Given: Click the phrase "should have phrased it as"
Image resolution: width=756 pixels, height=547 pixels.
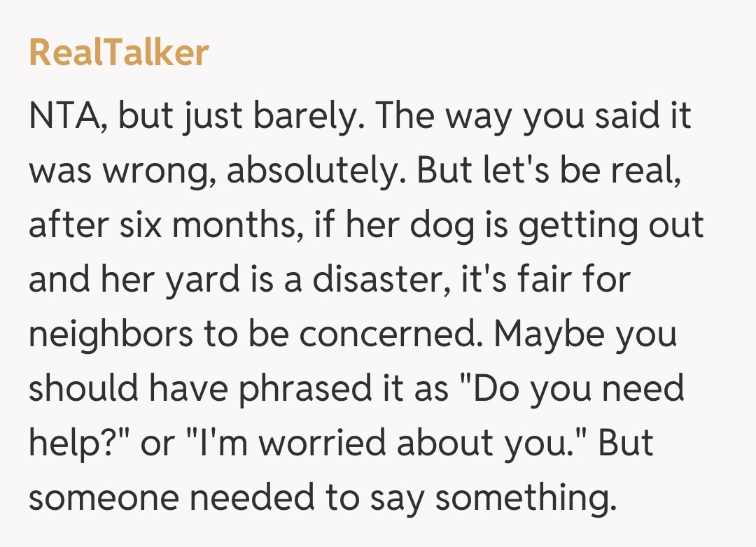Looking at the screenshot, I should 238,390.
